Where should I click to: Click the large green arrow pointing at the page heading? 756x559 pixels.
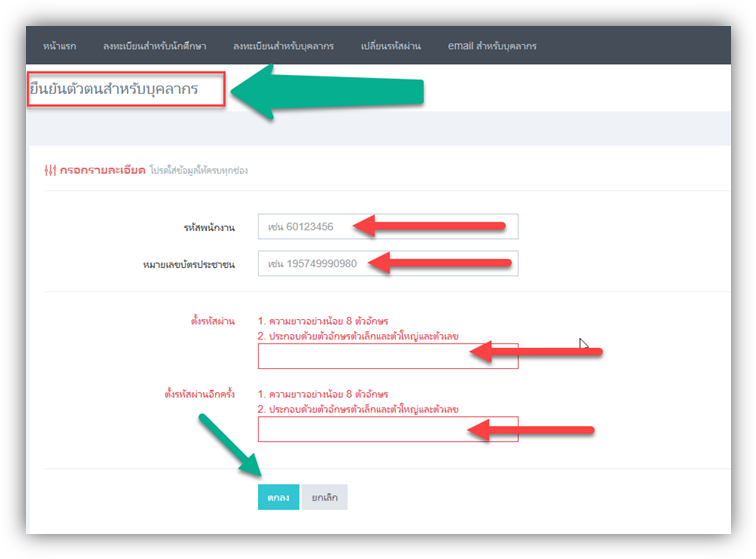(x=330, y=92)
